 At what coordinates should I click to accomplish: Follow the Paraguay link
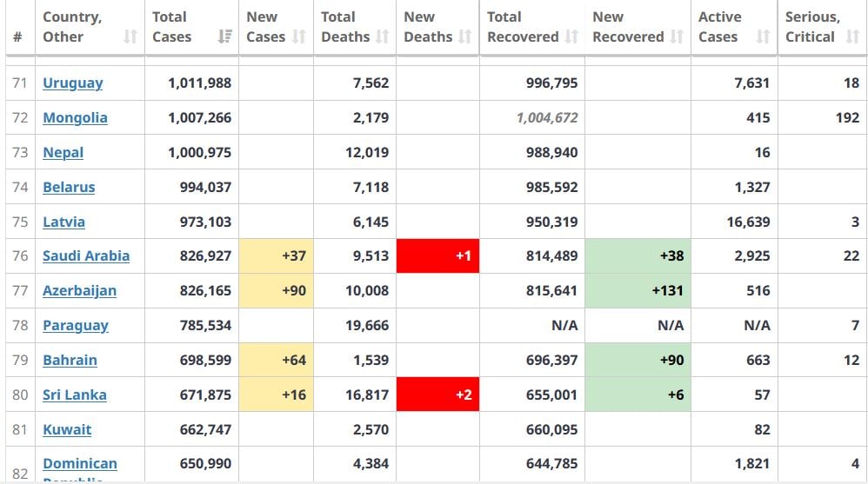[x=76, y=326]
